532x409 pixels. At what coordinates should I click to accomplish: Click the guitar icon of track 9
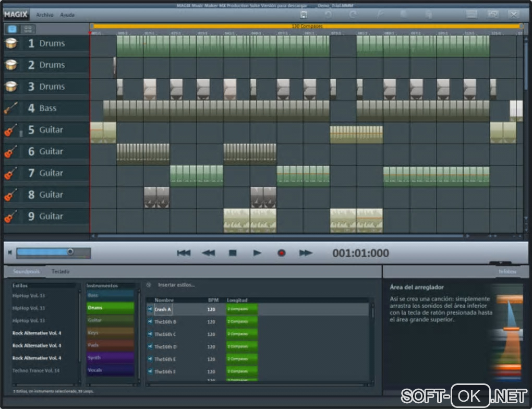(x=11, y=216)
